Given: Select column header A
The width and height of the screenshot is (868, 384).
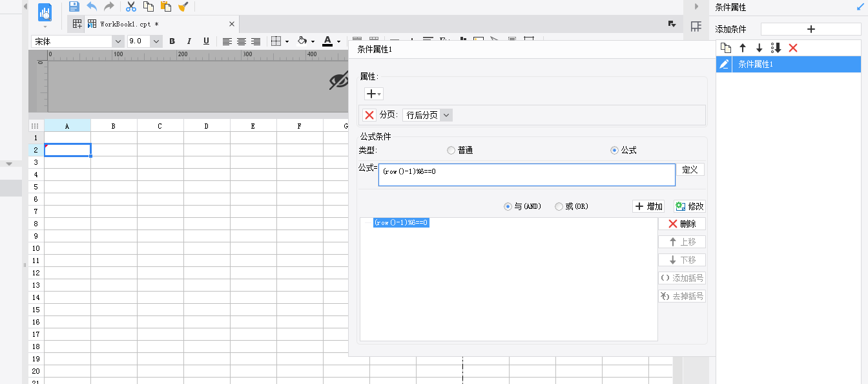Looking at the screenshot, I should [67, 126].
